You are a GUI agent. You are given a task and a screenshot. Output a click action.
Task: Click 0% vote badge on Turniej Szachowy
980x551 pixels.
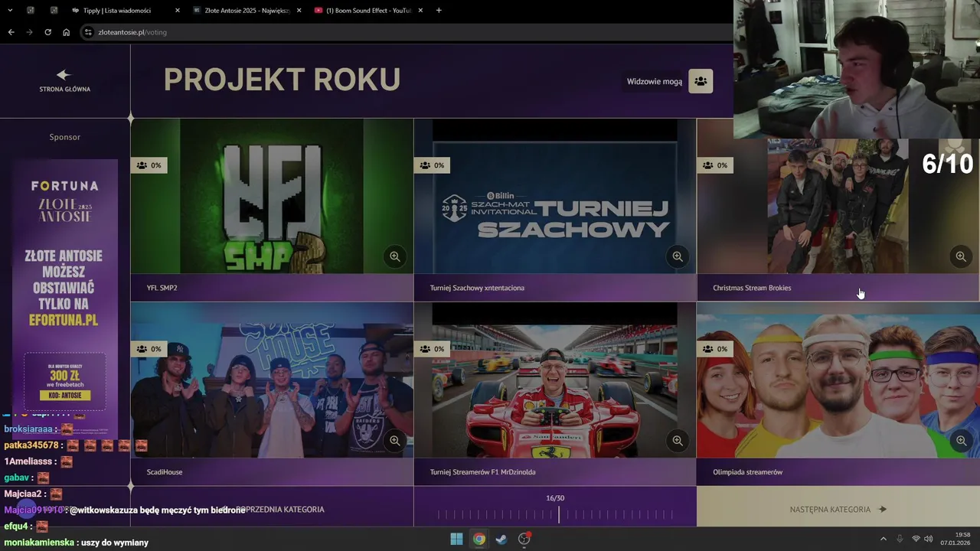click(433, 165)
